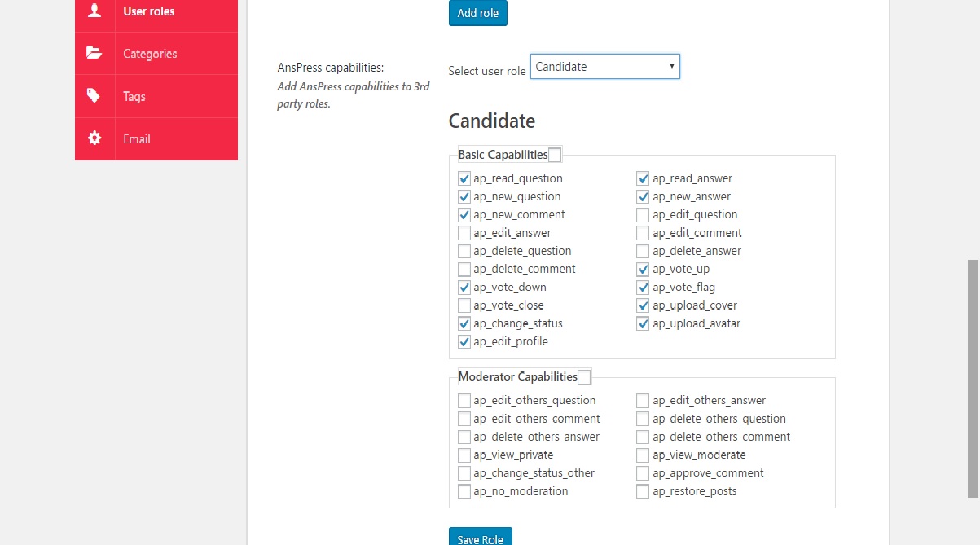
Task: Uncheck the ap_upload_avatar capability
Action: (x=643, y=323)
